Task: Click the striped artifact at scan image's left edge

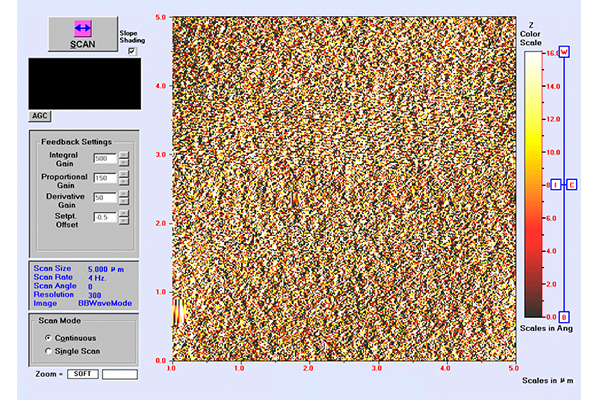Action: [178, 312]
